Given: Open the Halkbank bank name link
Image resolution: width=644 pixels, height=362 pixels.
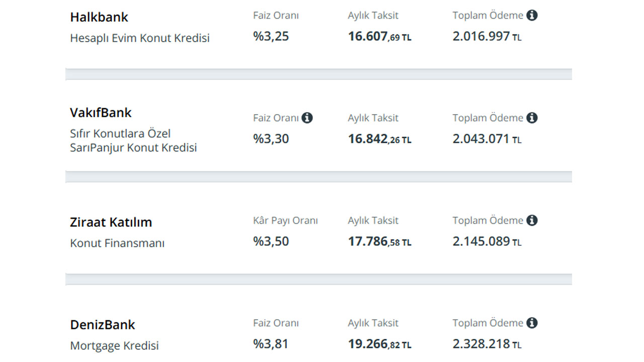Looking at the screenshot, I should tap(99, 17).
